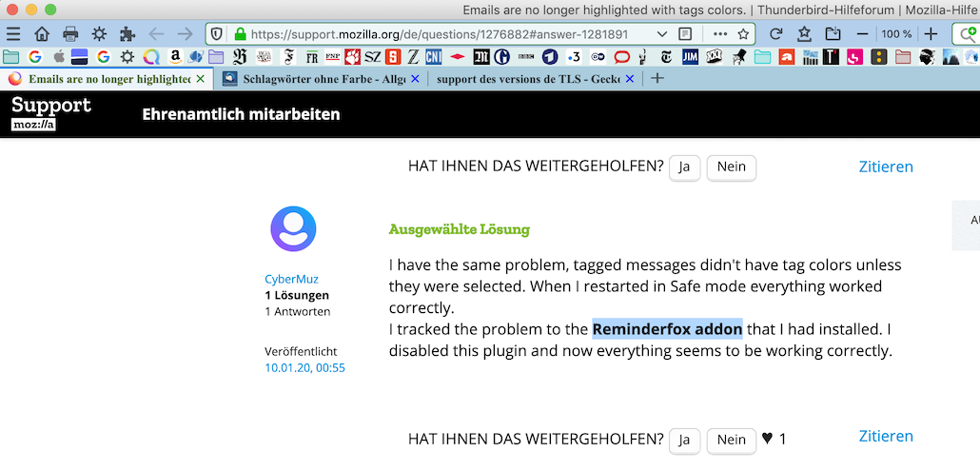Screen dimensions: 980x471
Task: Click the Amazon bookmark icon
Action: 174,57
